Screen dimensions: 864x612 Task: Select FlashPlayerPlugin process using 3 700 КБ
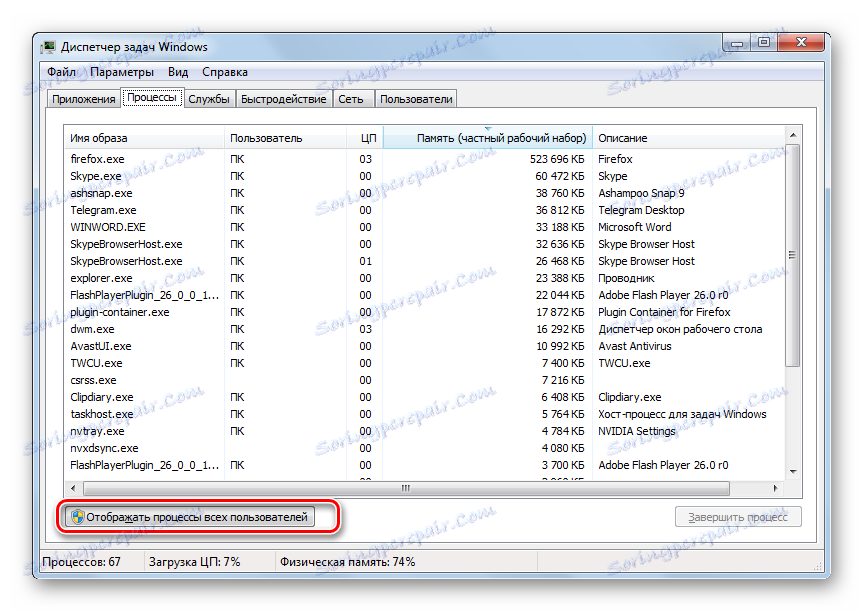(424, 465)
